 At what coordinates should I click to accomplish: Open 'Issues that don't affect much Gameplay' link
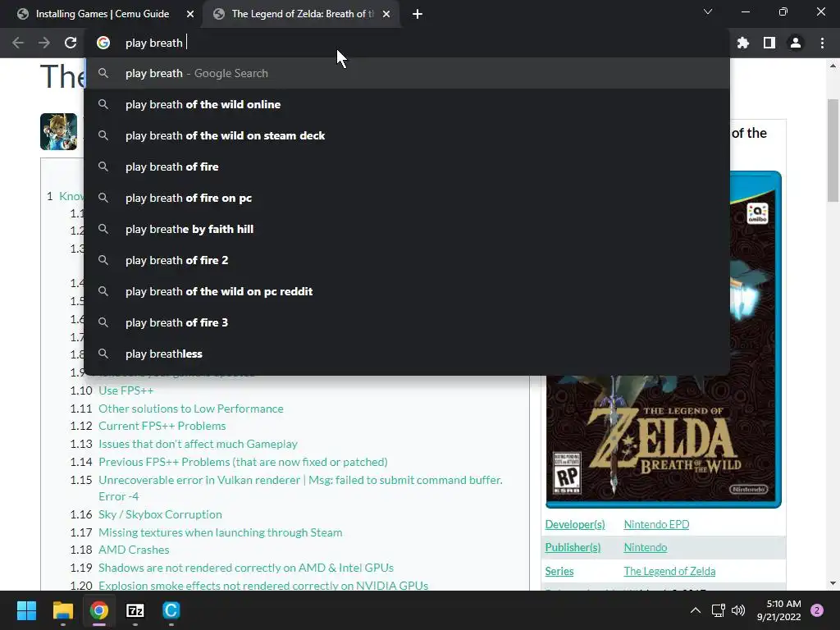pyautogui.click(x=198, y=444)
